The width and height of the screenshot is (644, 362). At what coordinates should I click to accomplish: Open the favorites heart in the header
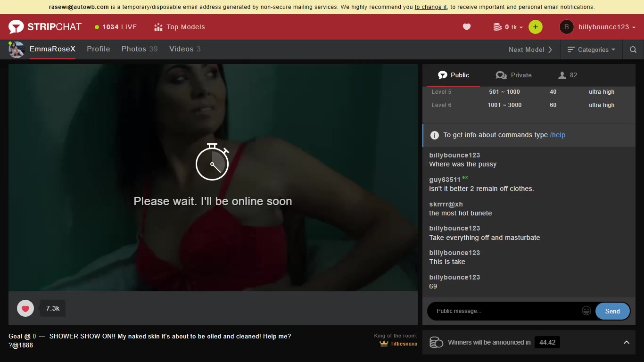(x=467, y=27)
